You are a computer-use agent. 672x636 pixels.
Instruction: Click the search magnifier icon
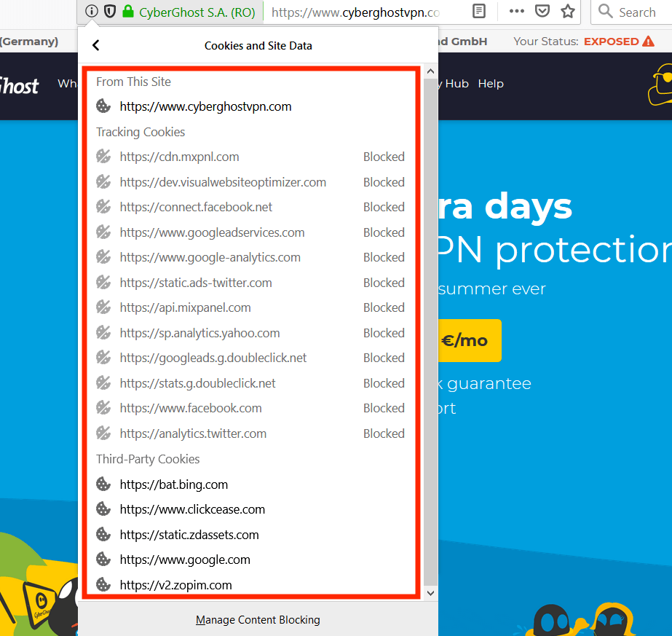tap(605, 11)
